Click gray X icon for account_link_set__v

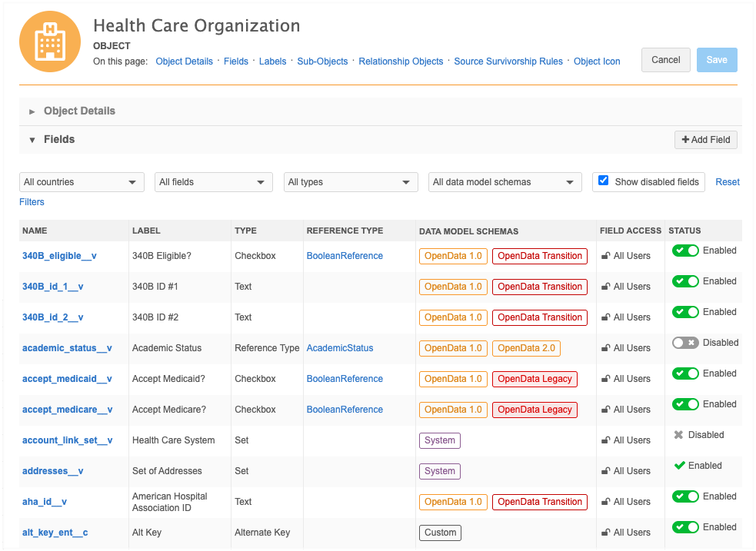pos(678,435)
